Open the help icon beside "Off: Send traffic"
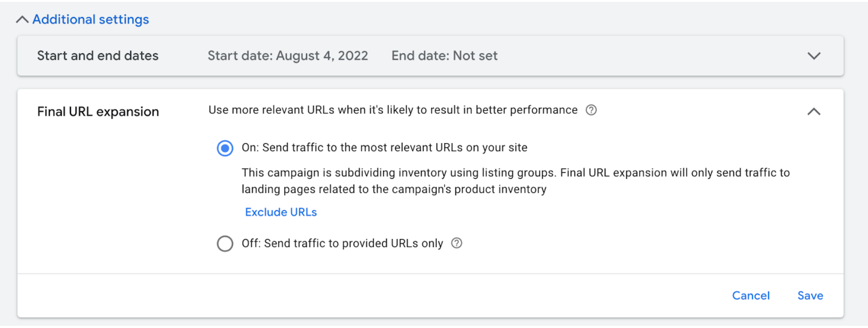The width and height of the screenshot is (868, 328). tap(457, 243)
